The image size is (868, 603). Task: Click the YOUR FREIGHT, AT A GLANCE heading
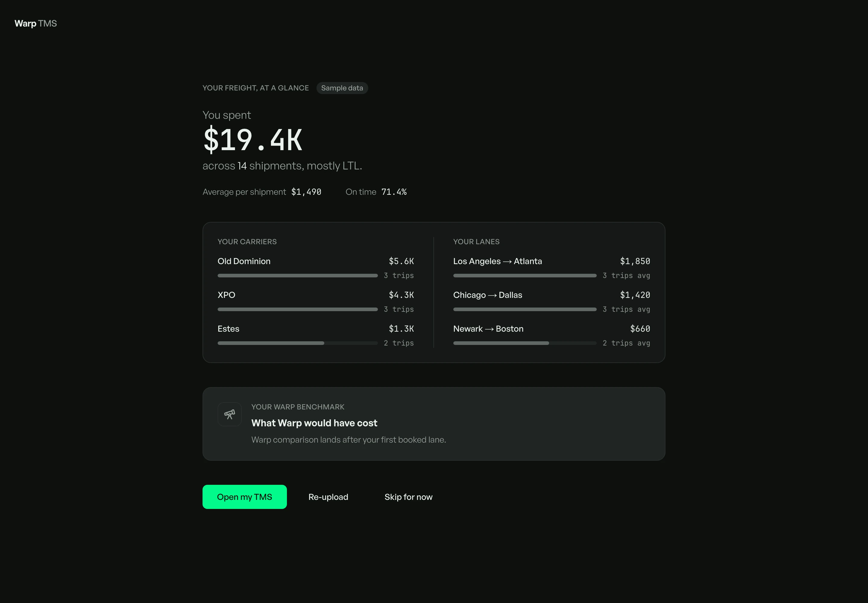coord(255,88)
